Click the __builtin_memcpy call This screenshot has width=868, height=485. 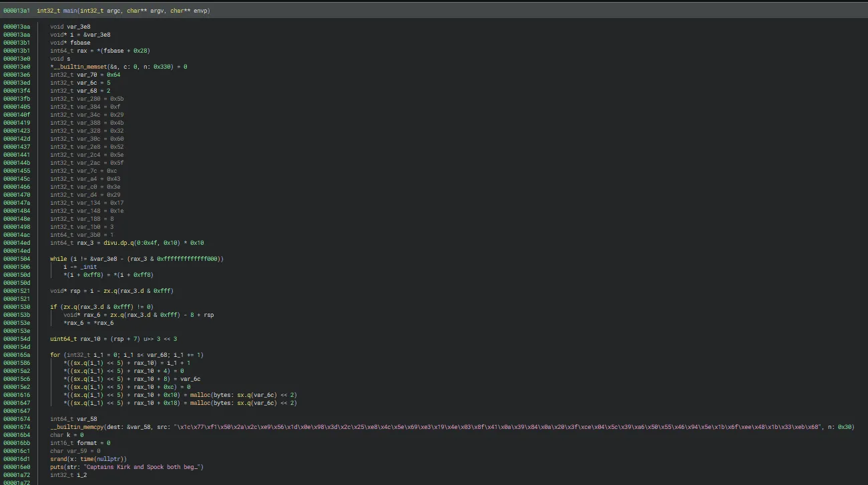[x=78, y=427]
